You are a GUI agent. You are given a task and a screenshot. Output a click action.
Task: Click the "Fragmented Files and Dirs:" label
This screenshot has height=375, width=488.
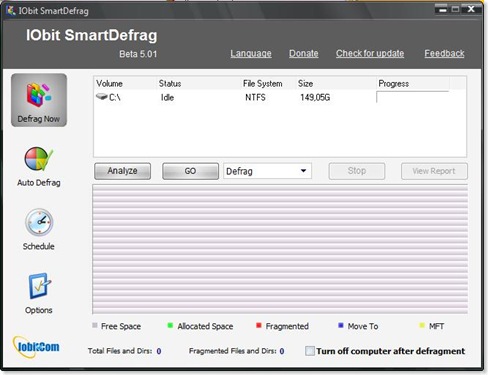click(x=233, y=351)
